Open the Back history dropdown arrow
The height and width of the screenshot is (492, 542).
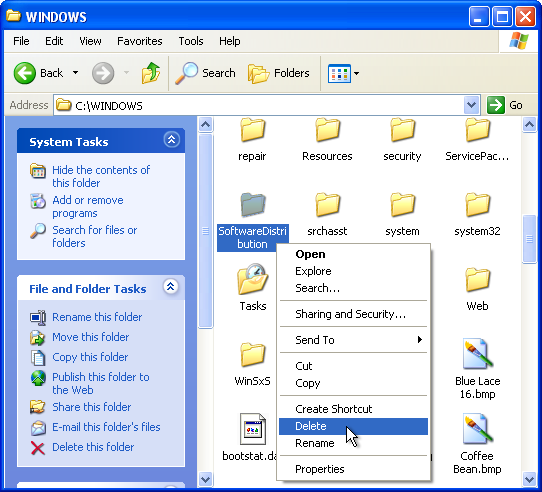(x=75, y=73)
